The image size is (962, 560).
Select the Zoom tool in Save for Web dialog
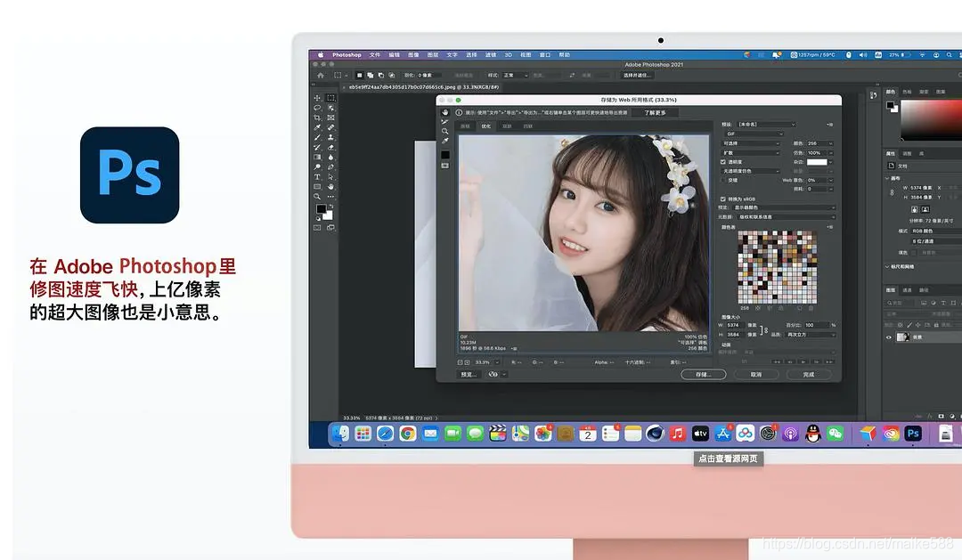[444, 131]
